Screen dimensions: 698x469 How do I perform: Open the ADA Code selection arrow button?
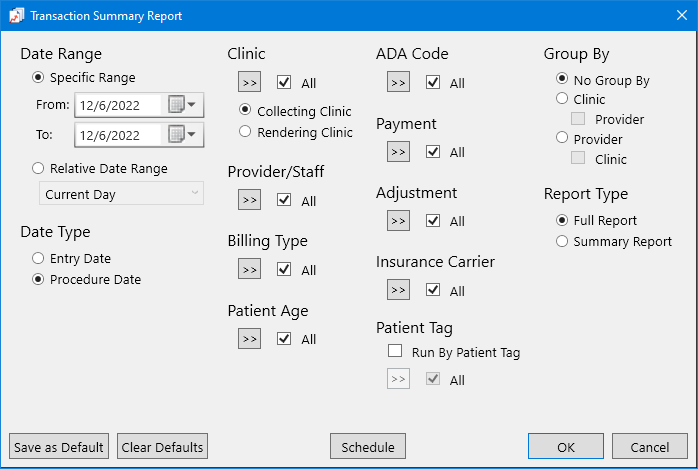click(398, 82)
